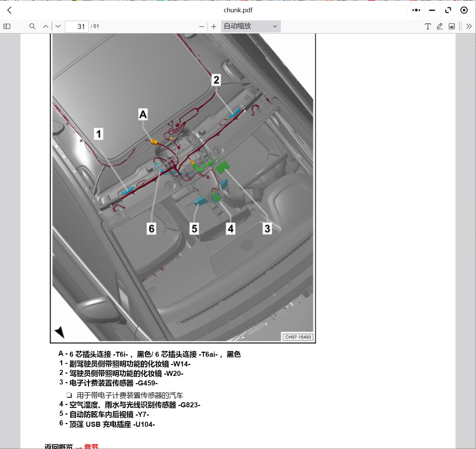Open the find-in-document search tool

[x=32, y=26]
